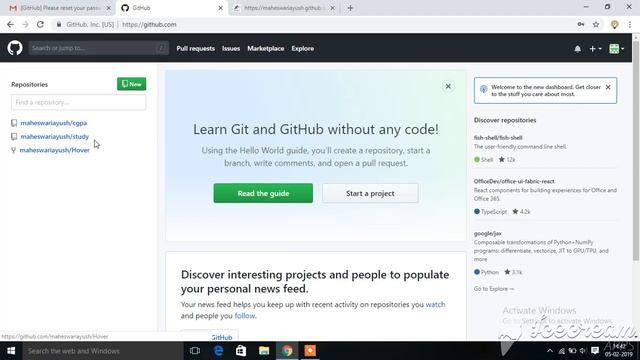Open the Chrome three-dot menu
Image resolution: width=640 pixels, height=360 pixels.
[630, 24]
